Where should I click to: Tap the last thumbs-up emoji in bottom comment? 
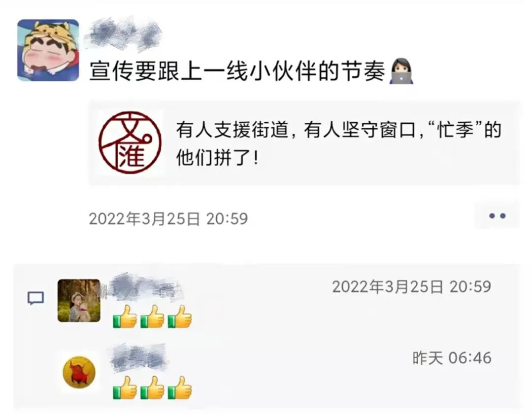coord(180,387)
